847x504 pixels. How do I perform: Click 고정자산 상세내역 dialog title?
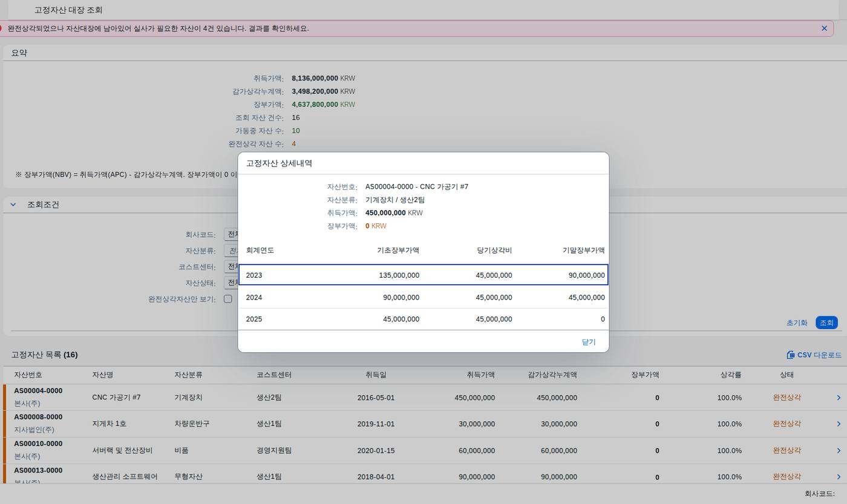pyautogui.click(x=279, y=163)
